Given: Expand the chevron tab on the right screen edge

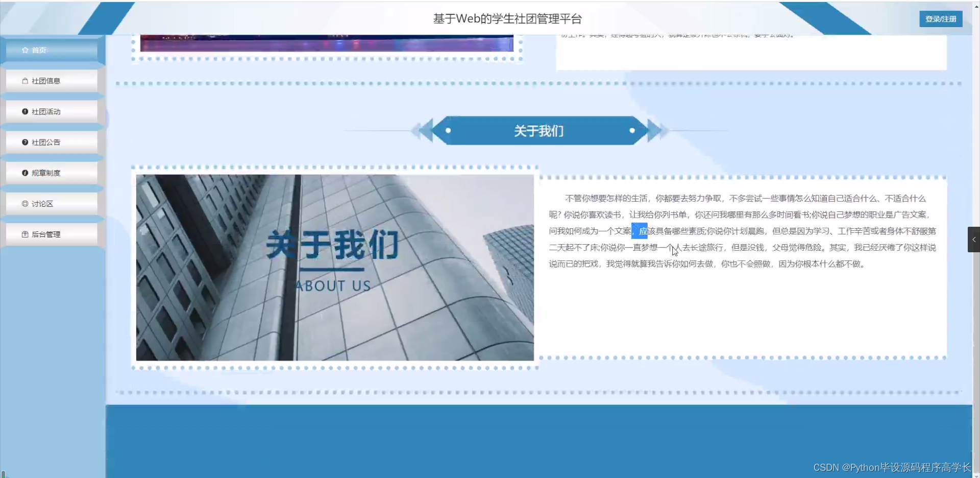Looking at the screenshot, I should [x=973, y=239].
